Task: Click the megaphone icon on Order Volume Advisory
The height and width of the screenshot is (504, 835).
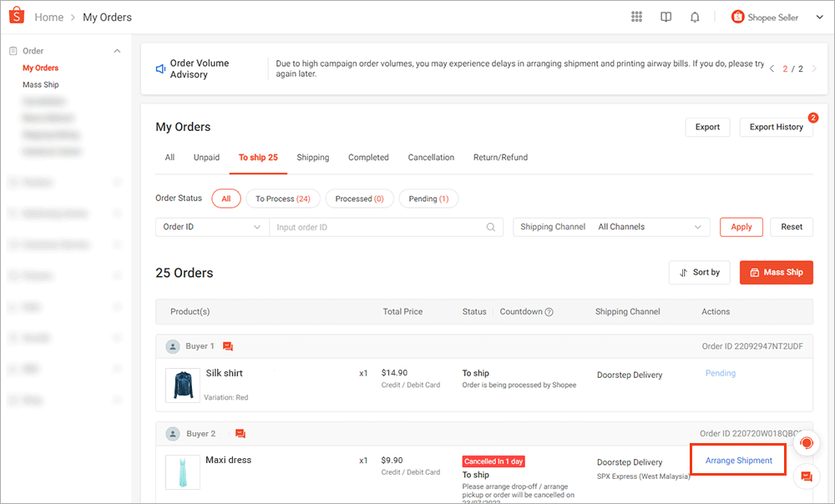Action: (x=160, y=68)
